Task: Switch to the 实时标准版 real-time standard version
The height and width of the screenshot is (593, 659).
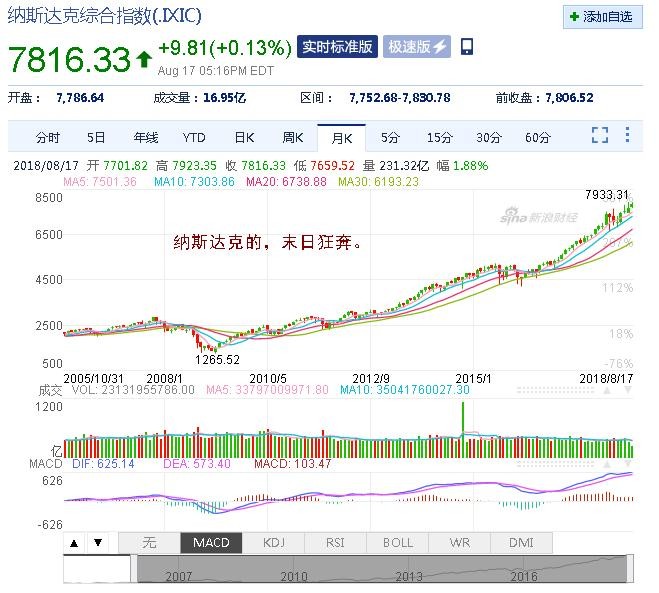Action: pyautogui.click(x=337, y=47)
